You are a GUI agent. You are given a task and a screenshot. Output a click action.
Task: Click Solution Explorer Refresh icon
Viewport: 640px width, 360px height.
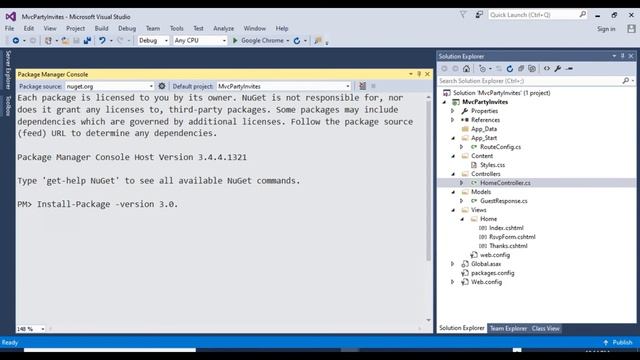tap(509, 69)
